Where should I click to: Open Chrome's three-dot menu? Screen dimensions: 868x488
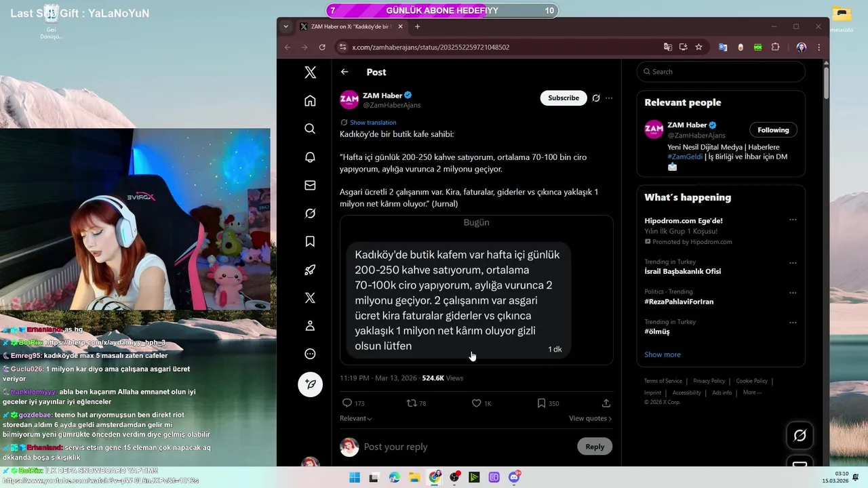click(x=819, y=47)
